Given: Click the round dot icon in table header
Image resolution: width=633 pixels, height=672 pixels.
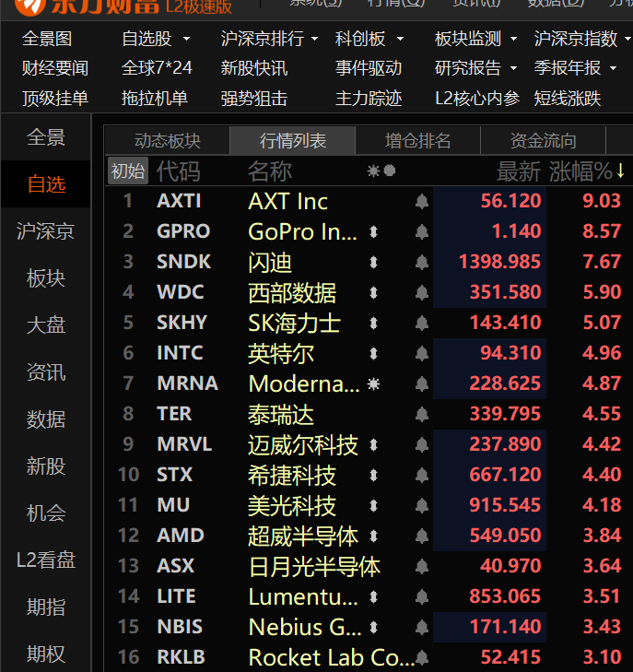Looking at the screenshot, I should (390, 171).
